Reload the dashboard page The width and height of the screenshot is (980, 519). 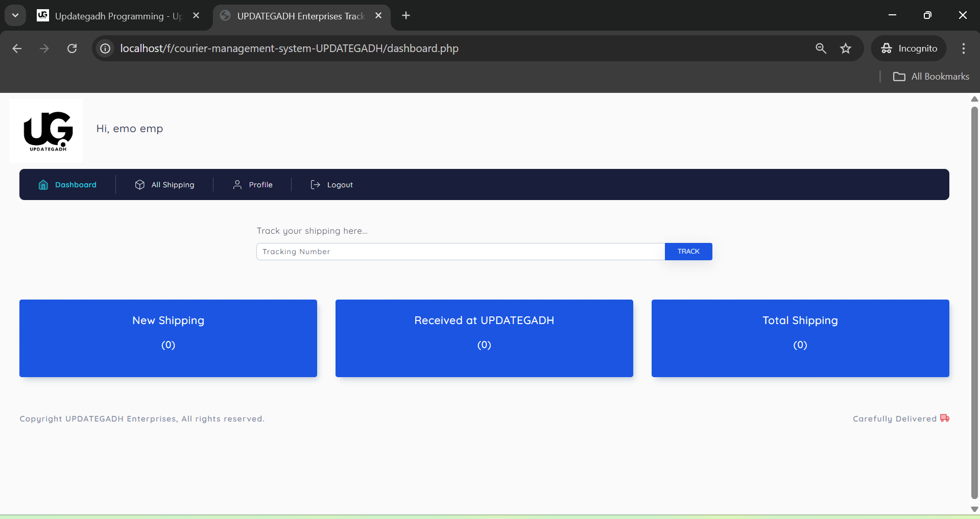click(x=72, y=48)
